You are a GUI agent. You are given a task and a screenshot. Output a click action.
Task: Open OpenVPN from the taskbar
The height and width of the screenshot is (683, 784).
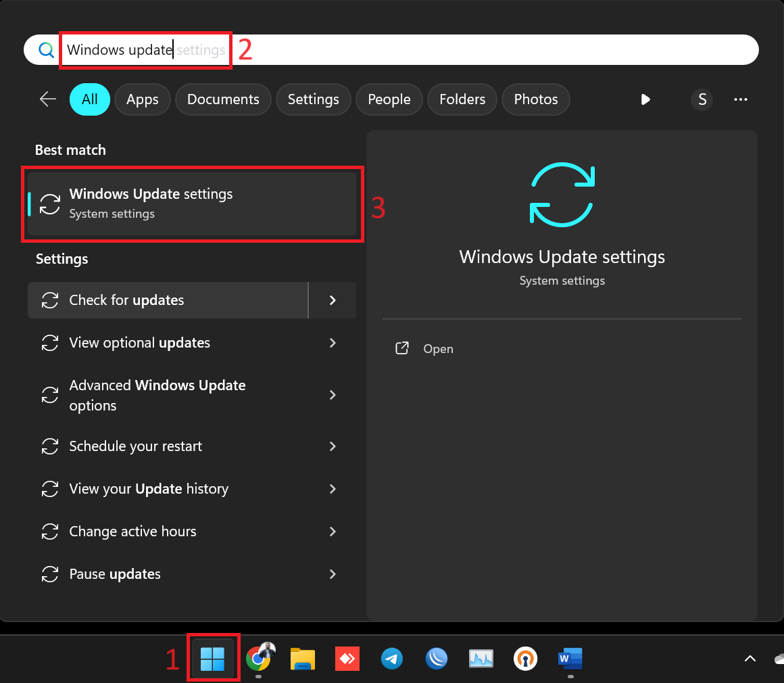(526, 659)
